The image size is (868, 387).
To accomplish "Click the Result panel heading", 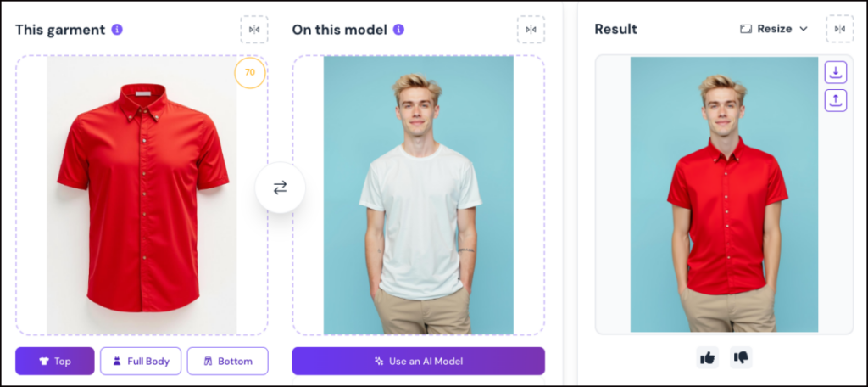I will click(x=615, y=29).
